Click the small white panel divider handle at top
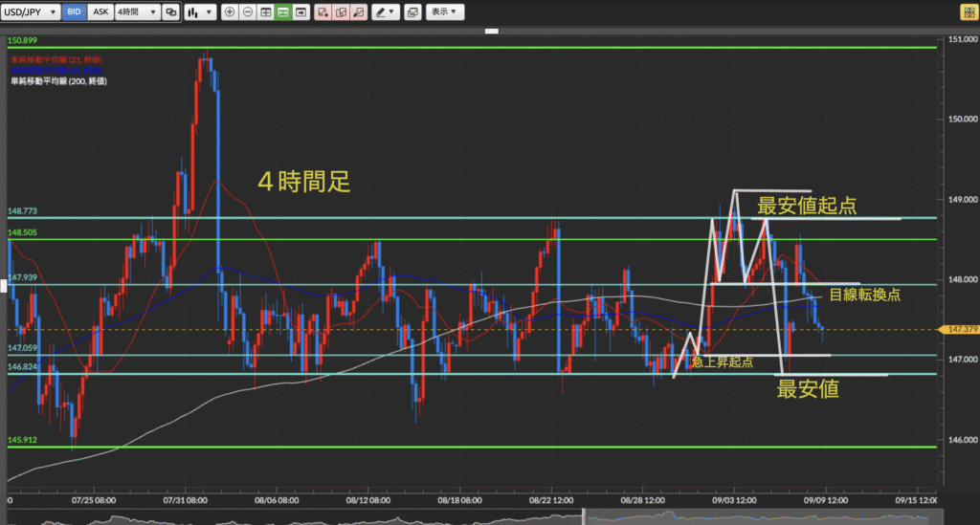980x525 pixels. tap(492, 31)
